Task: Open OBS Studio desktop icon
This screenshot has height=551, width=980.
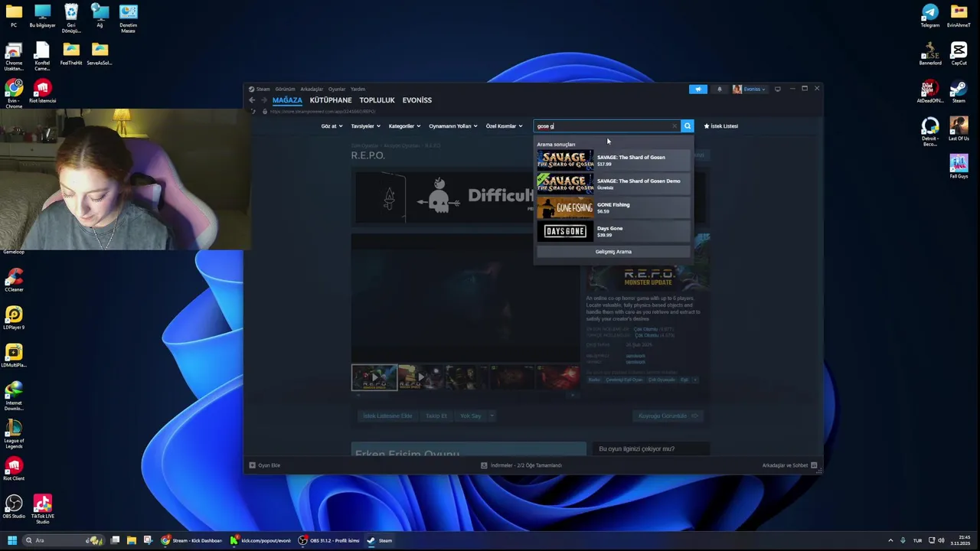Action: click(14, 507)
